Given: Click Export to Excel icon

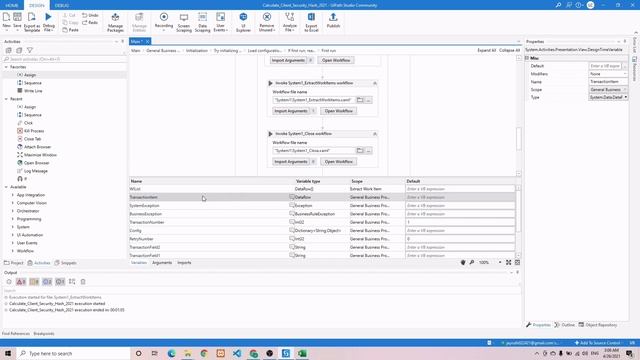Looking at the screenshot, I should pos(311,17).
